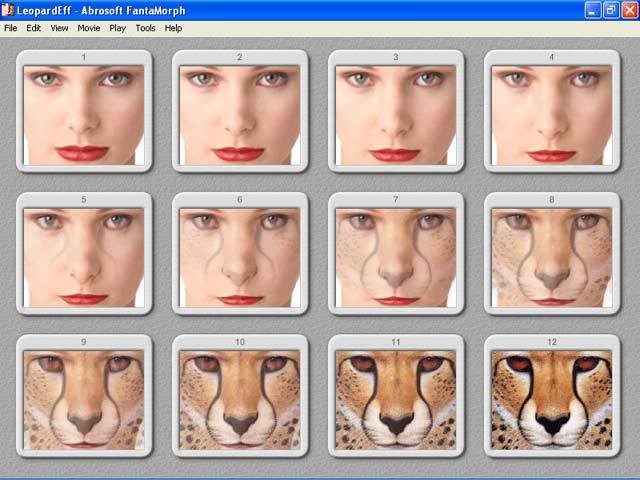Open the Play menu
The image size is (640, 480).
[118, 28]
